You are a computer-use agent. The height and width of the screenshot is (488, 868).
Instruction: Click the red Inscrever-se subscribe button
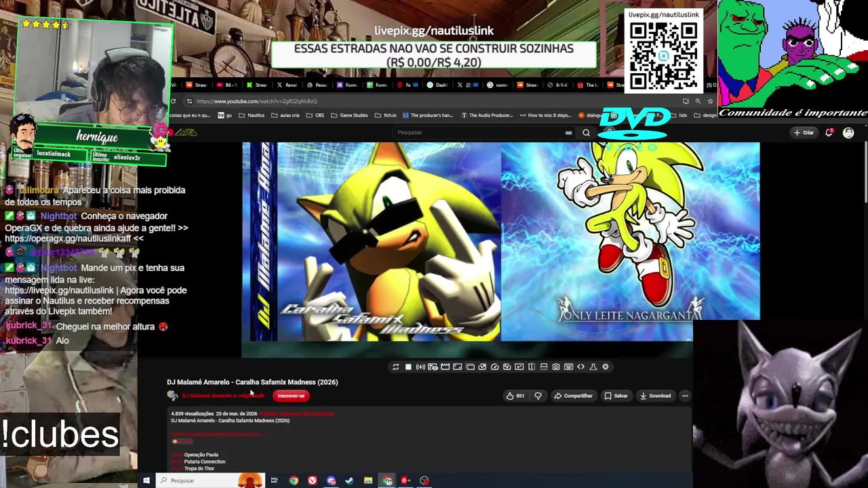[291, 396]
